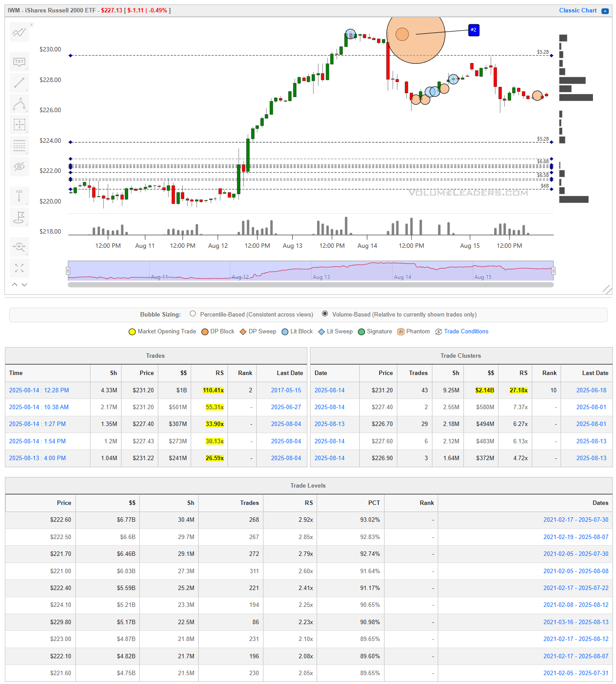Viewport: 616px width, 684px height.
Task: Click the green Signature legend circle
Action: pos(361,332)
